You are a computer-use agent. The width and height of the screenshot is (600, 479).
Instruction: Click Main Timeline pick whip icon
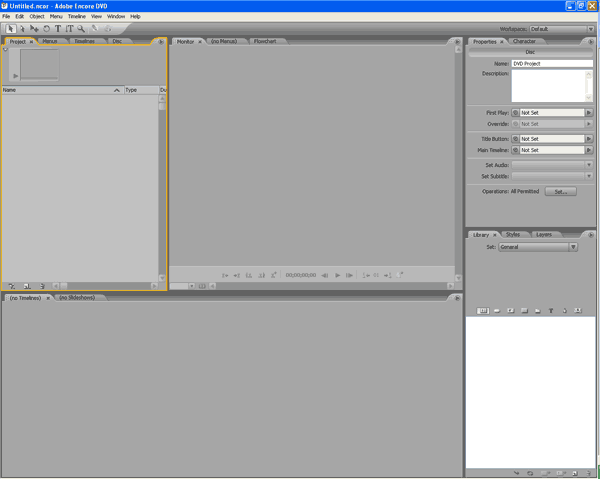point(515,150)
